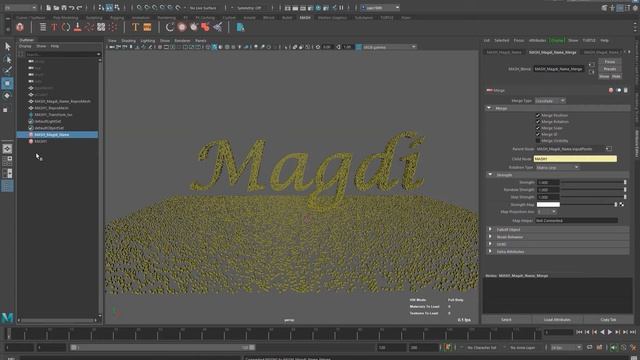The width and height of the screenshot is (640, 360).
Task: Click the paper plane MASH shelf icon
Action: click(218, 27)
